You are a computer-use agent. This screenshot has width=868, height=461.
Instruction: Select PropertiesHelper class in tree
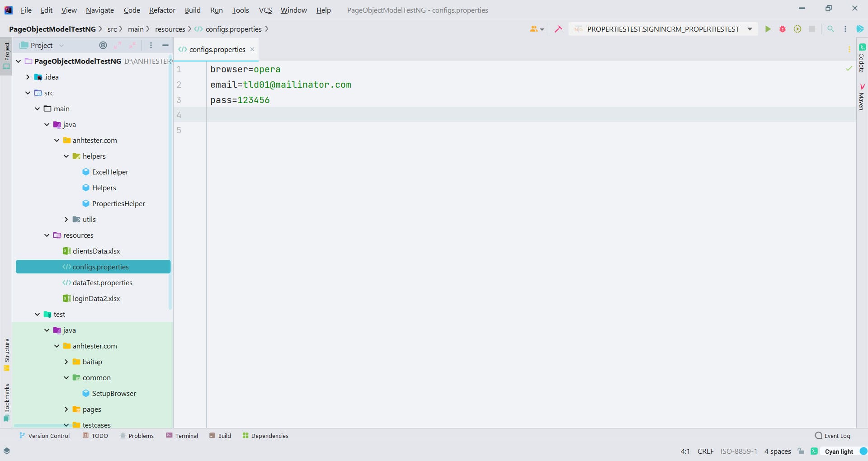point(118,203)
